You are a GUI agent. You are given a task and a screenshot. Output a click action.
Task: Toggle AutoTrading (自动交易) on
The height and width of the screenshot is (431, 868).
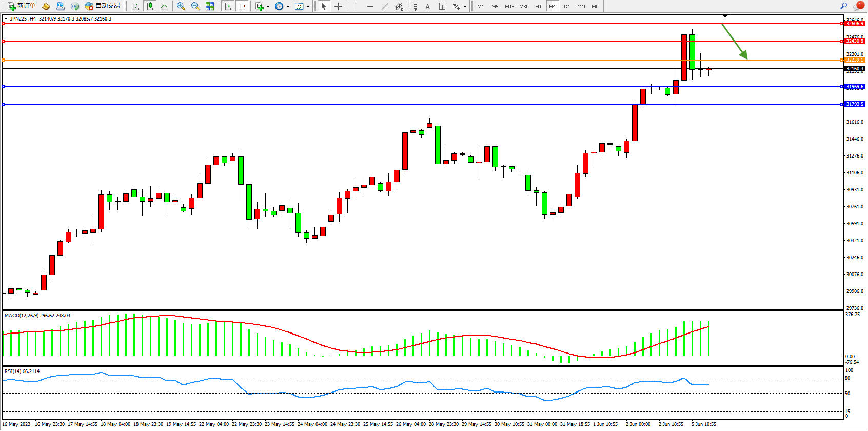click(x=103, y=6)
